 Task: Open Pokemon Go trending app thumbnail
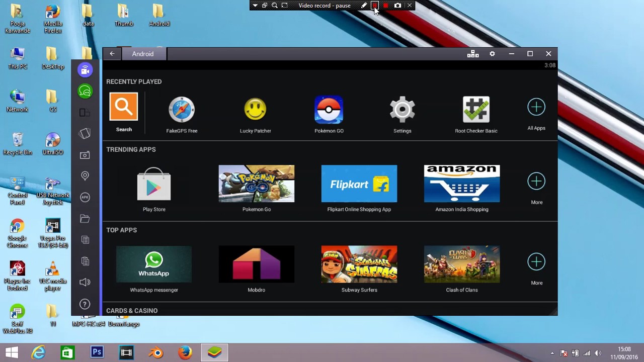point(257,184)
